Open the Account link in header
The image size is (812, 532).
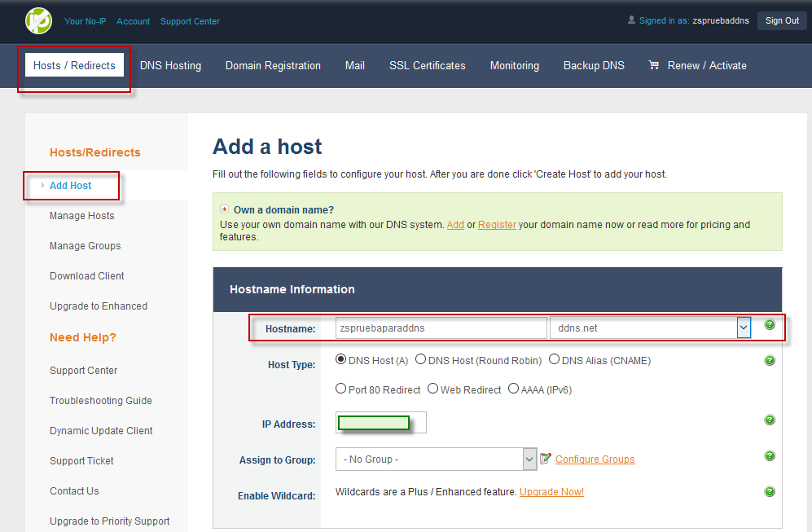coord(133,21)
